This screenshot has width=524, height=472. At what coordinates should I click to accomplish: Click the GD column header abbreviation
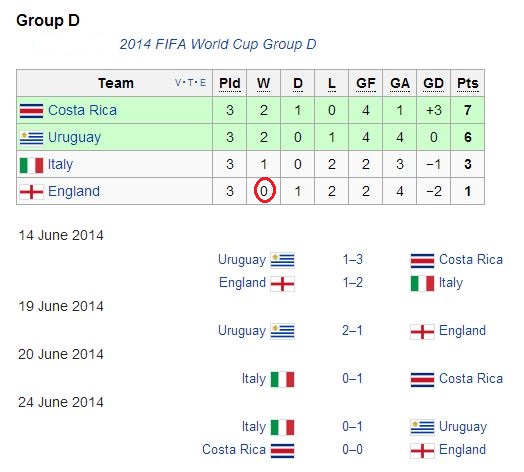coord(433,83)
